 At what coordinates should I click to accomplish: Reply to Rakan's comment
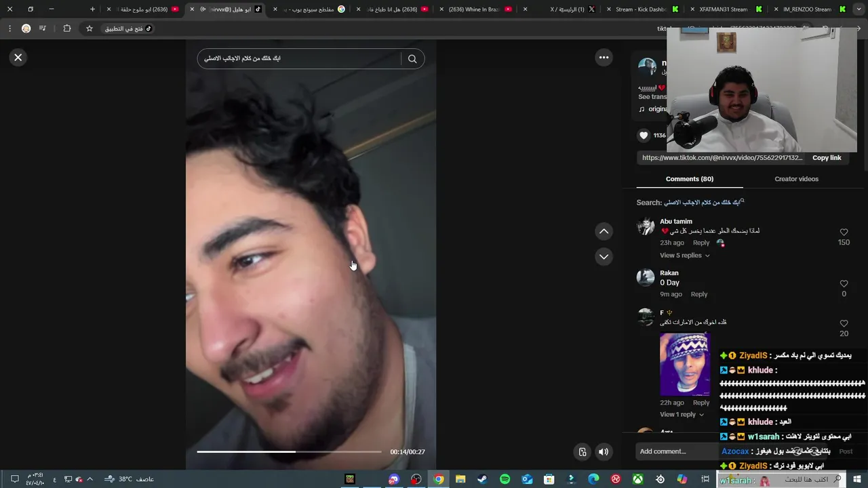pyautogui.click(x=698, y=294)
